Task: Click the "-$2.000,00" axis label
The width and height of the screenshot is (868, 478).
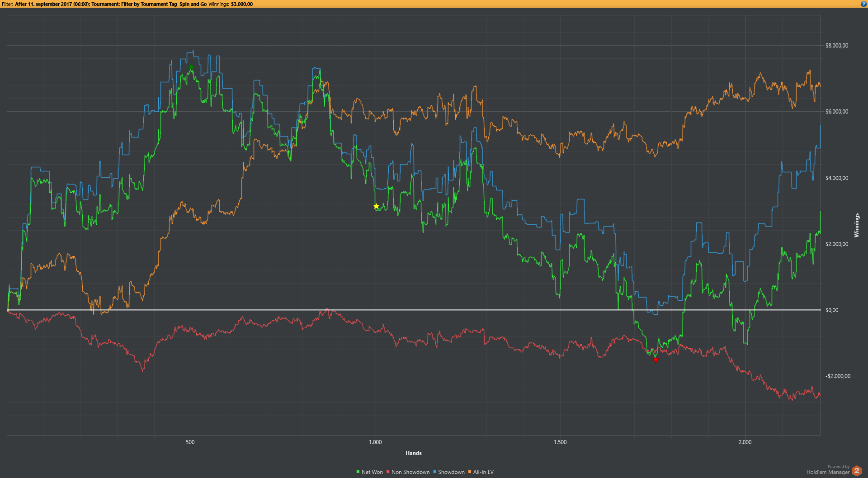Action: pos(838,376)
